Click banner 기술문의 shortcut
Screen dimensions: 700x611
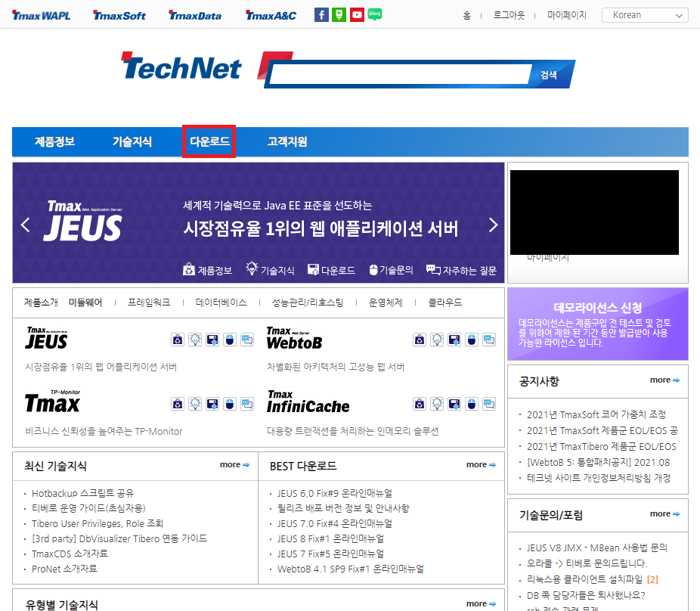click(x=391, y=270)
